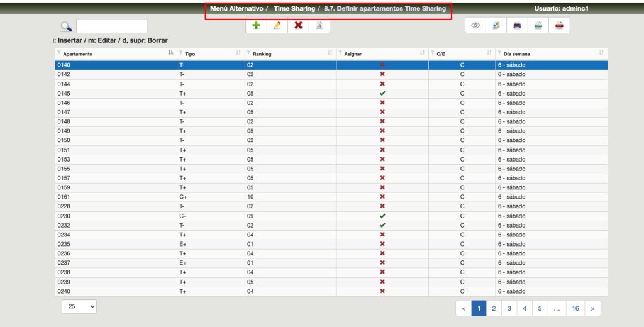Screen dimensions: 644x327
Task: Open filter funnel on Tipo column
Action: point(182,53)
